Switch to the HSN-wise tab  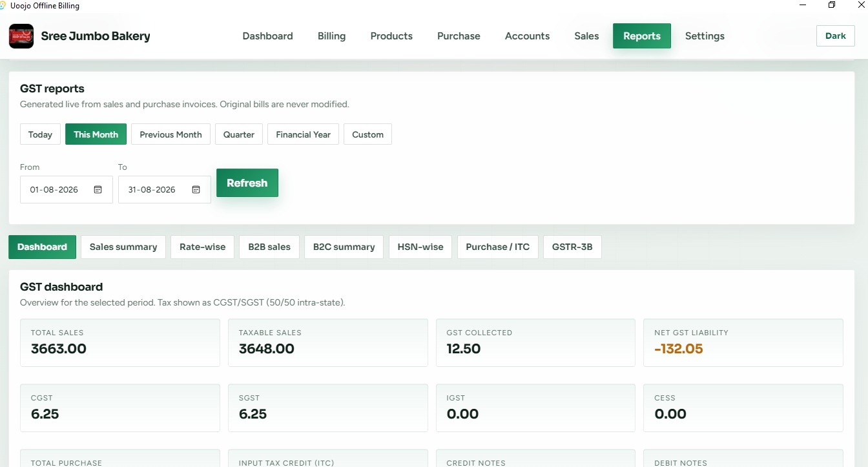[x=420, y=247]
